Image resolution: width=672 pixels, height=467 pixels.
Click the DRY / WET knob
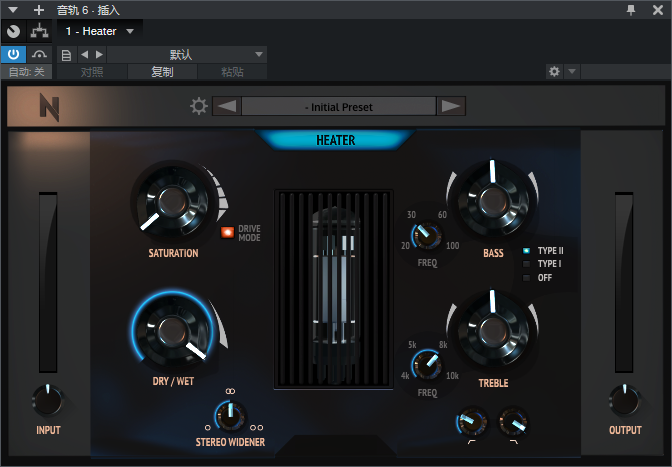[x=173, y=331]
